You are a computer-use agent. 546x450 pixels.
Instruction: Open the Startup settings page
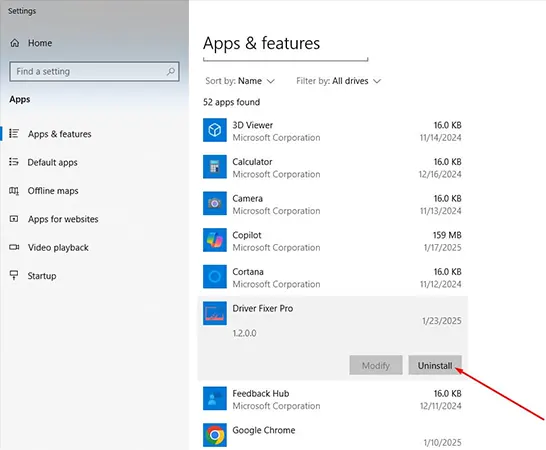click(42, 276)
